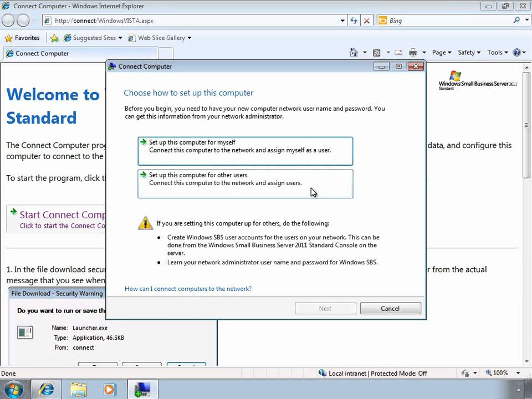Click 'Choose how to set up this computer' heading
The height and width of the screenshot is (399, 532).
pyautogui.click(x=188, y=93)
